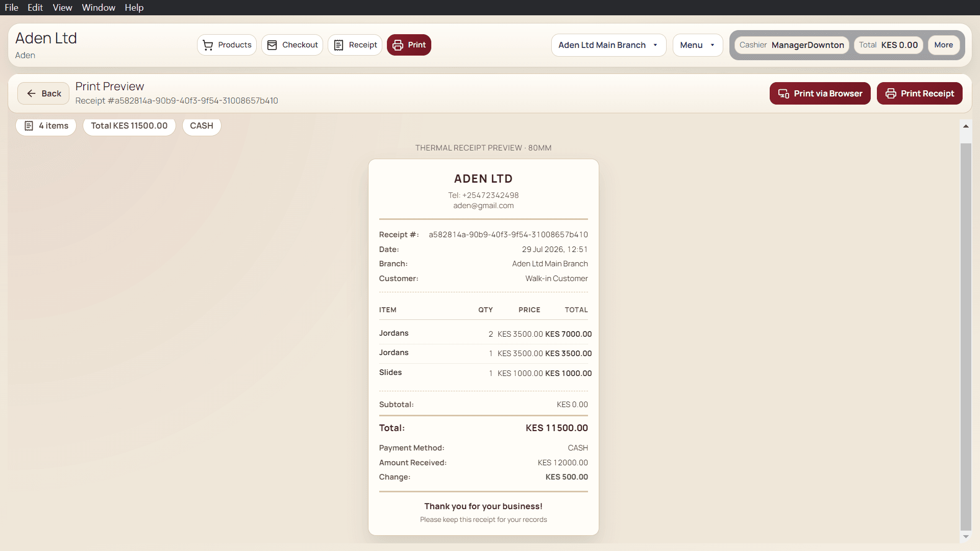Screen dimensions: 980x551
Task: Click the Change KES 500.00 value
Action: pyautogui.click(x=567, y=477)
